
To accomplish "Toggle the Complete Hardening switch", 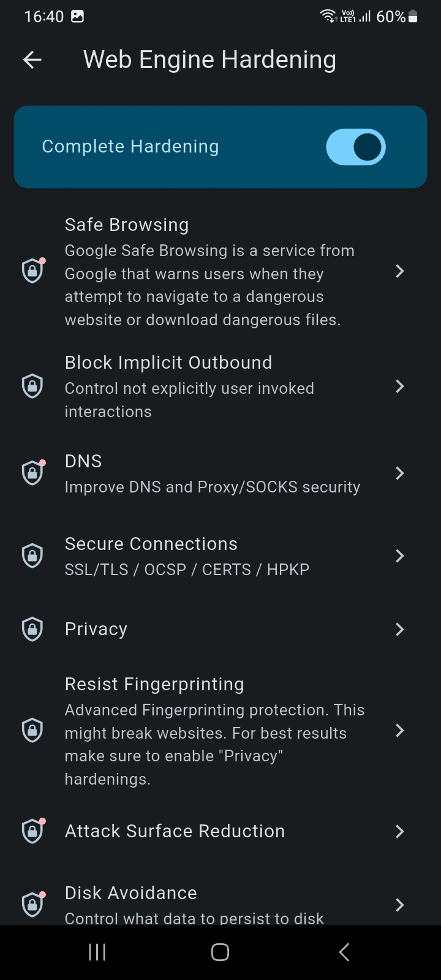I will click(355, 147).
